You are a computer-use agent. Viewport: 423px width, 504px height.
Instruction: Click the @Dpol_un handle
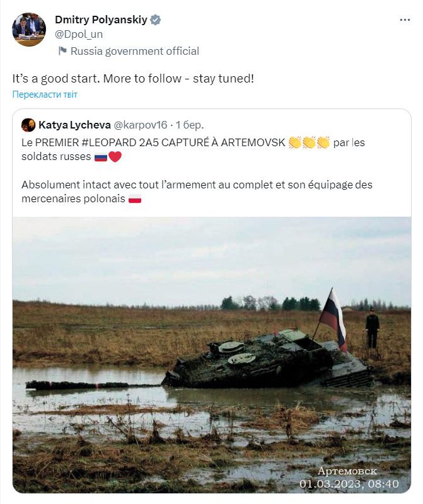click(79, 34)
